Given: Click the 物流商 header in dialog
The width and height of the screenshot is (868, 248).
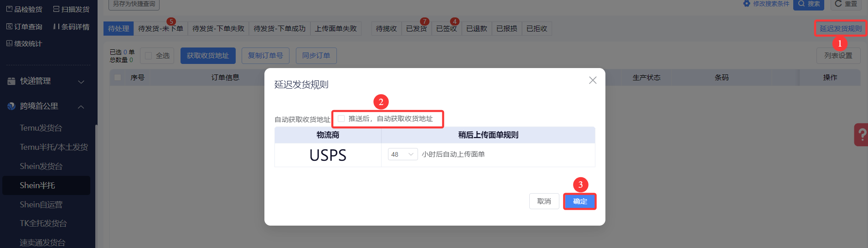Looking at the screenshot, I should coord(328,135).
